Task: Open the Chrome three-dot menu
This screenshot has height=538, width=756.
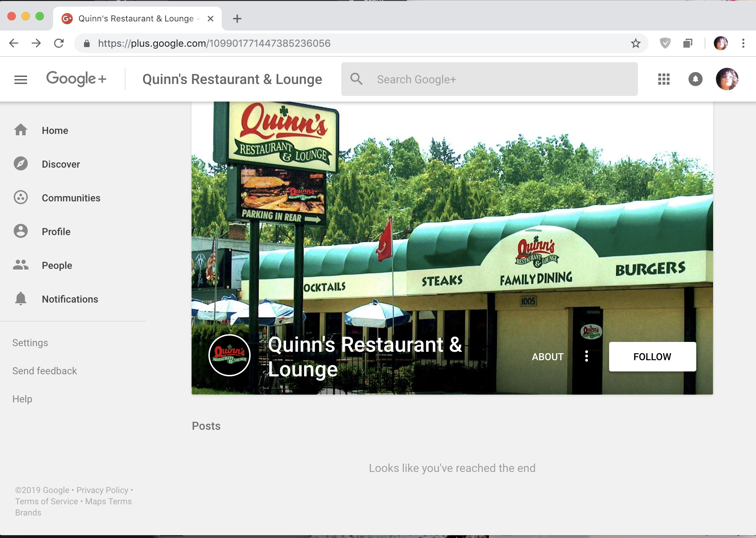Action: [x=743, y=43]
